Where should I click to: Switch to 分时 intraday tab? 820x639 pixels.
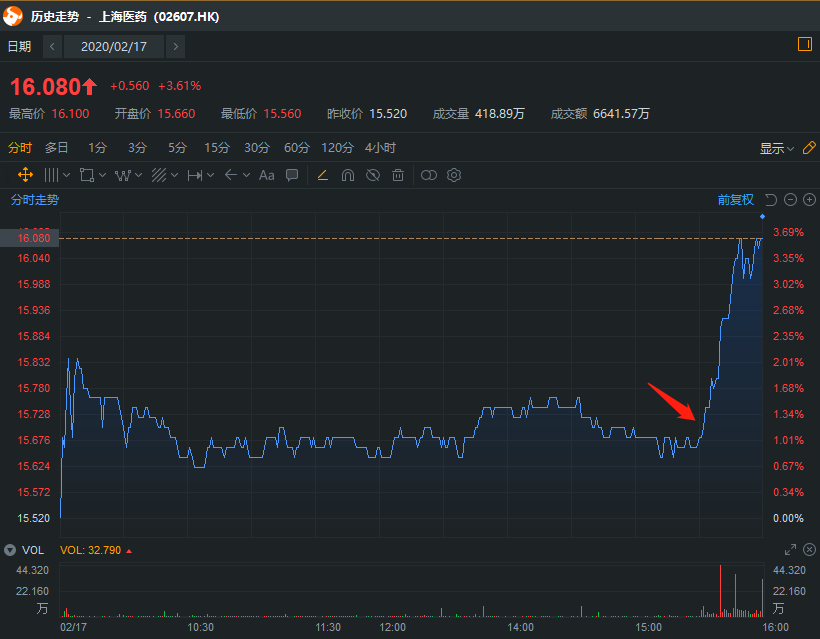coord(20,148)
